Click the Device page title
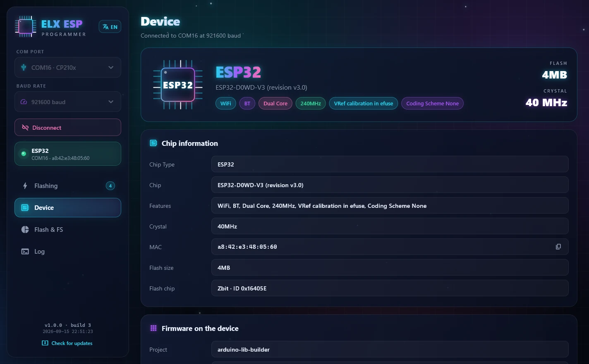Viewport: 589px width, 364px height. click(160, 21)
